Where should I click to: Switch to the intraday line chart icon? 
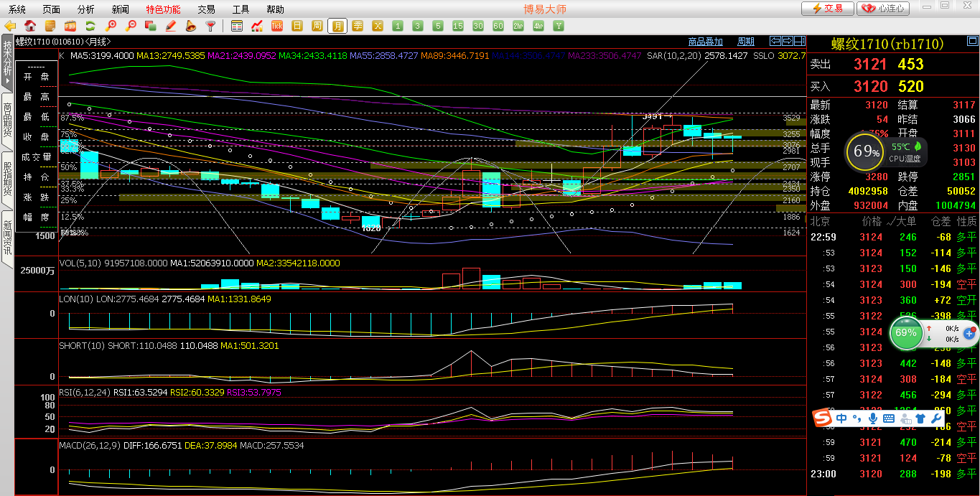point(257,26)
